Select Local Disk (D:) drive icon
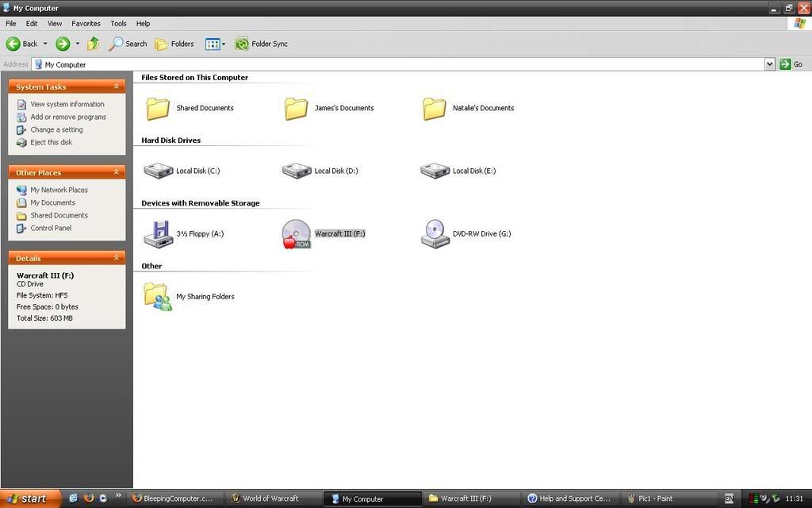The image size is (812, 508). click(297, 171)
